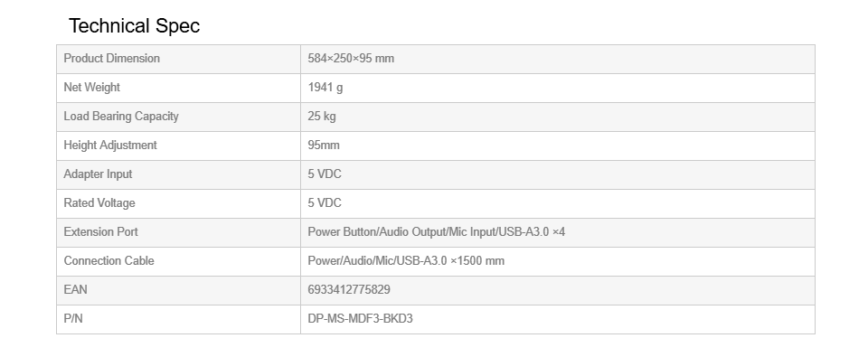Image resolution: width=868 pixels, height=357 pixels.
Task: Select the Net Weight row label
Action: pos(92,88)
